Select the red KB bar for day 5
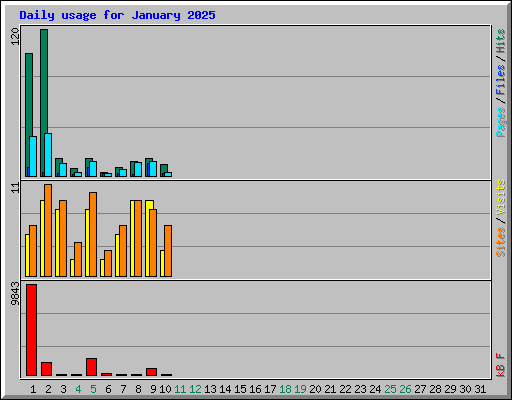Image resolution: width=512 pixels, height=400 pixels. tap(91, 367)
